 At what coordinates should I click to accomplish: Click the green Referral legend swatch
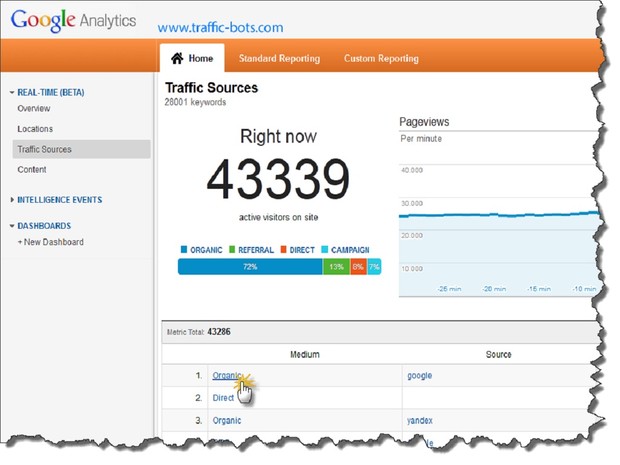point(232,250)
